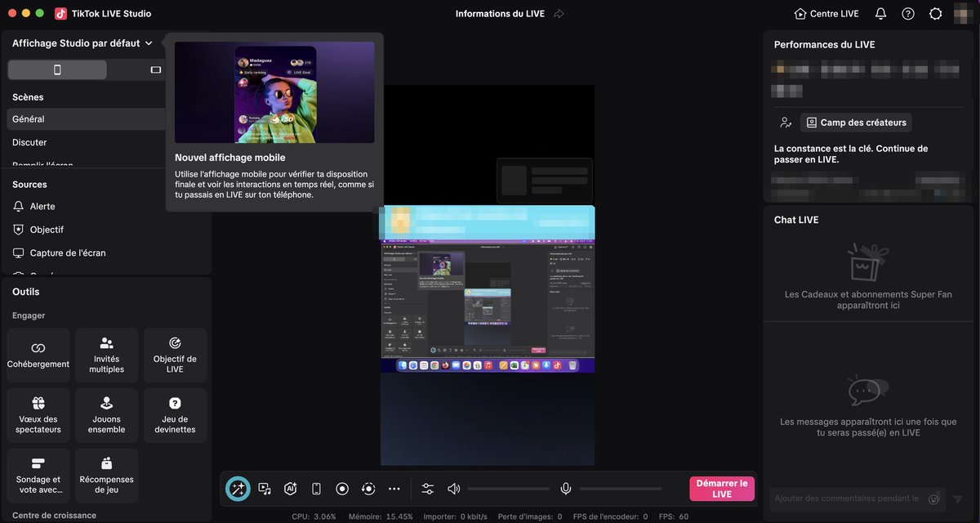Viewport: 980px width, 523px height.
Task: Switch to mobile portrait layout tab
Action: pos(57,69)
